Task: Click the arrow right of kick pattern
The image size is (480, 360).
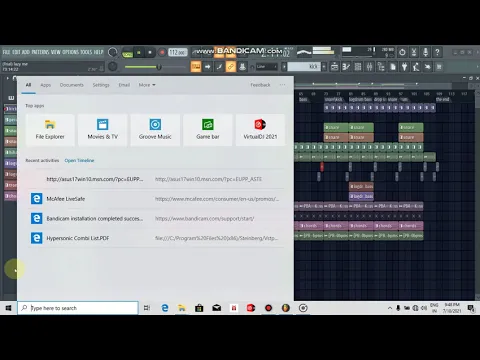Action: click(x=324, y=67)
